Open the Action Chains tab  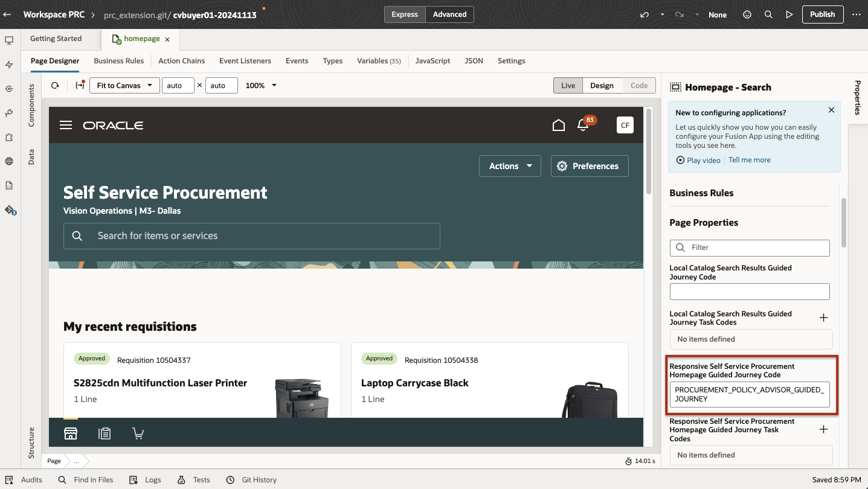tap(182, 61)
